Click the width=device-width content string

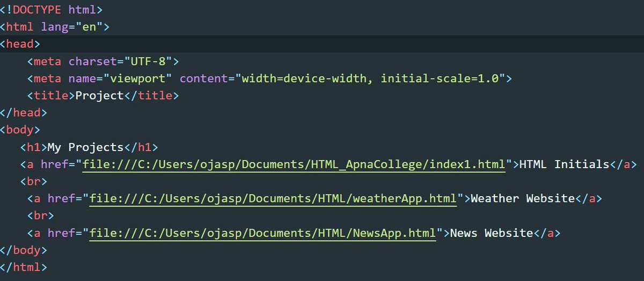pyautogui.click(x=373, y=78)
